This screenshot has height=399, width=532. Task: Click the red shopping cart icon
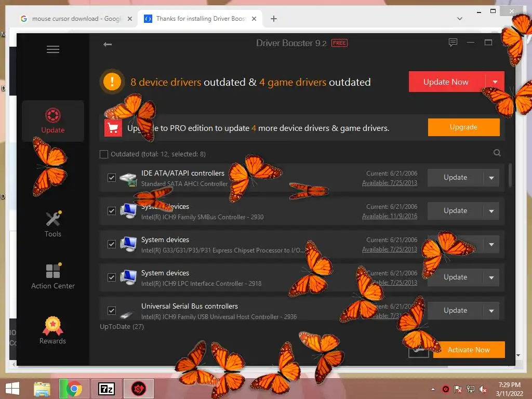(113, 128)
